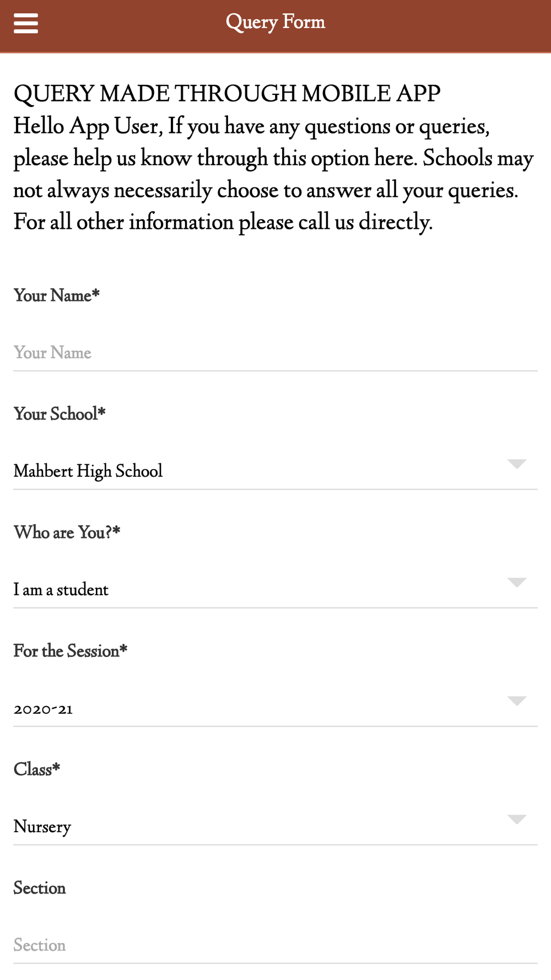The height and width of the screenshot is (980, 551).
Task: Click the 'Who are You?*' label
Action: point(67,532)
